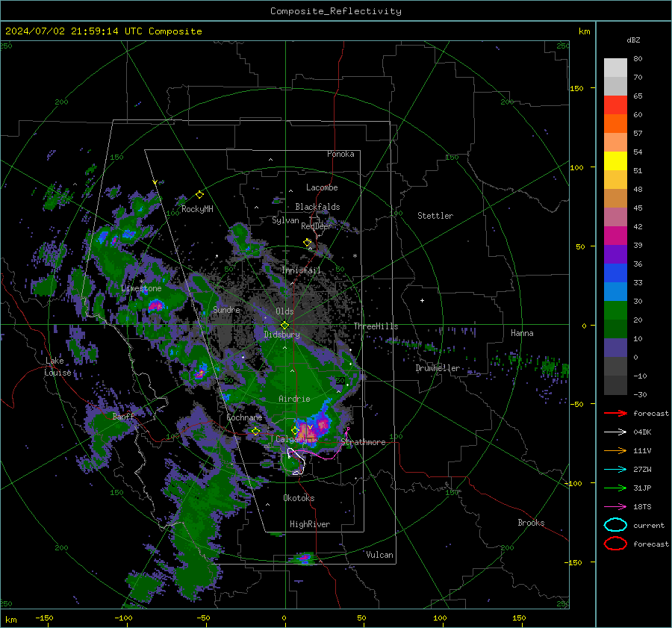The width and height of the screenshot is (672, 628).
Task: Click the 'current' legend label text
Action: pos(649,526)
